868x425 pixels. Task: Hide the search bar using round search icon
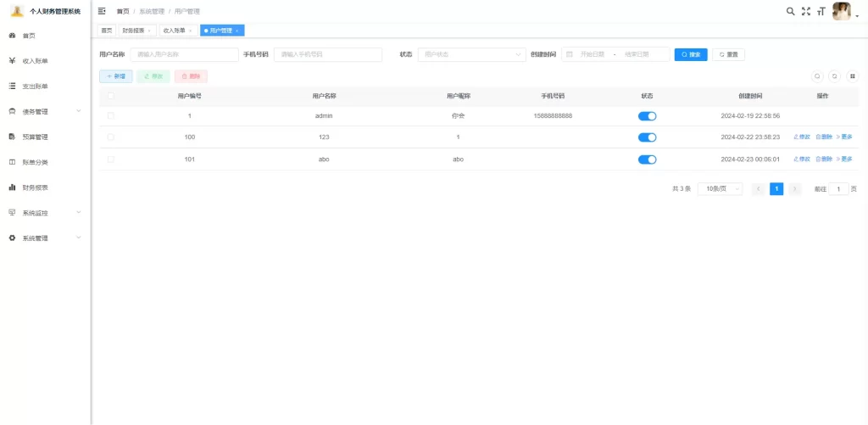(818, 75)
